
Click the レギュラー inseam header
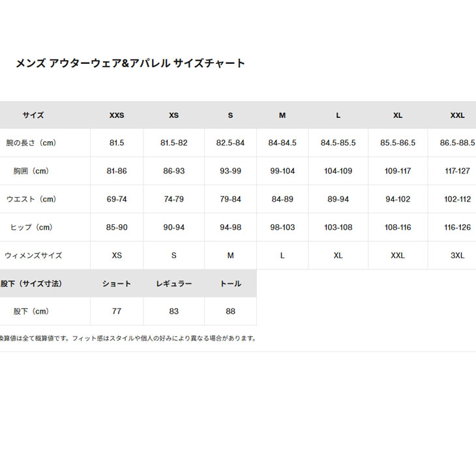173,284
